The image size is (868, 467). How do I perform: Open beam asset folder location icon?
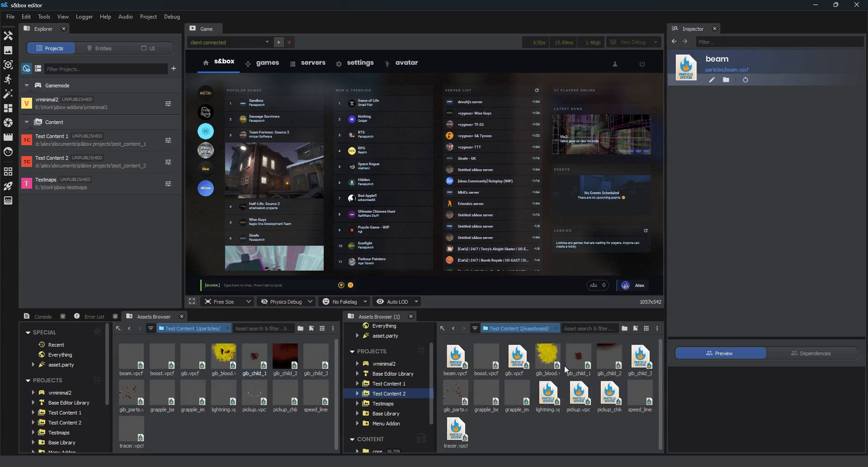[726, 80]
